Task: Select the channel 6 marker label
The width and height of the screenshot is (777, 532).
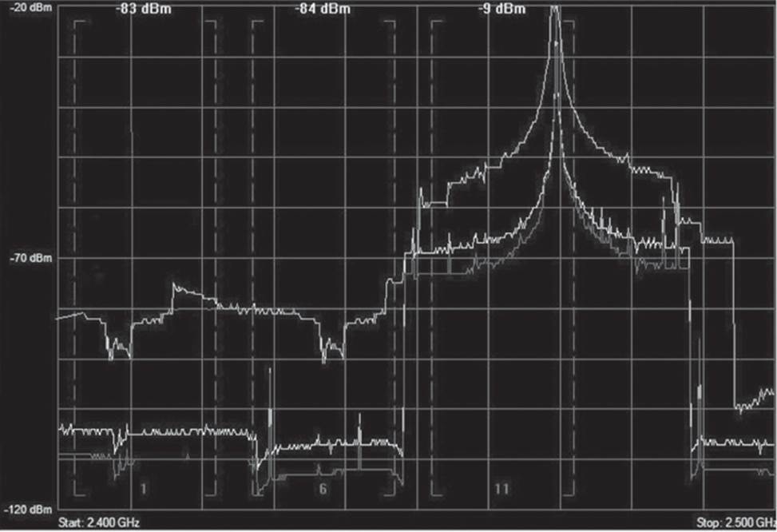Action: point(323,489)
